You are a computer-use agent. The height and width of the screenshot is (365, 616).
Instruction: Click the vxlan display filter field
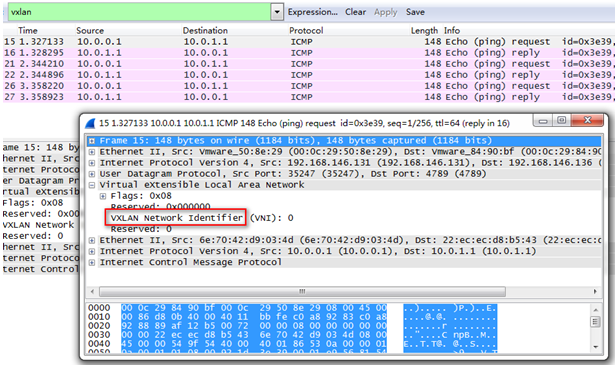click(139, 12)
